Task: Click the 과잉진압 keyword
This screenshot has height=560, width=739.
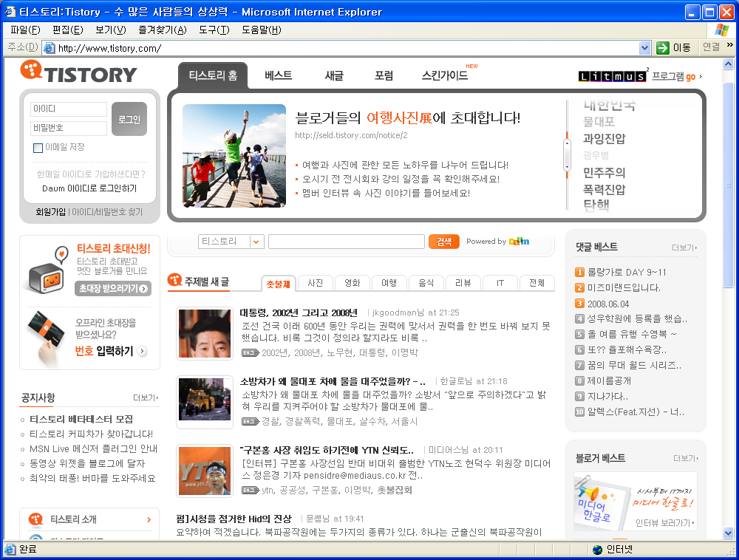Action: click(605, 138)
